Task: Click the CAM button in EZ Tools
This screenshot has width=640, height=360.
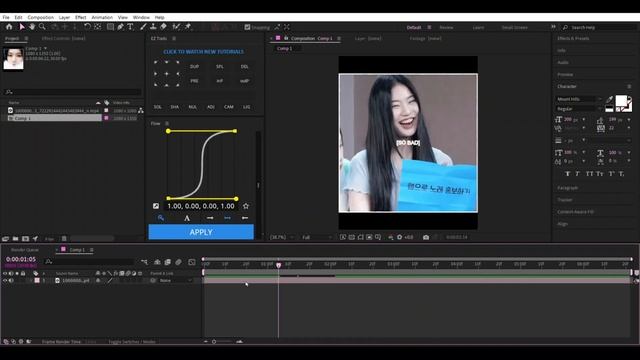Action: click(x=229, y=107)
